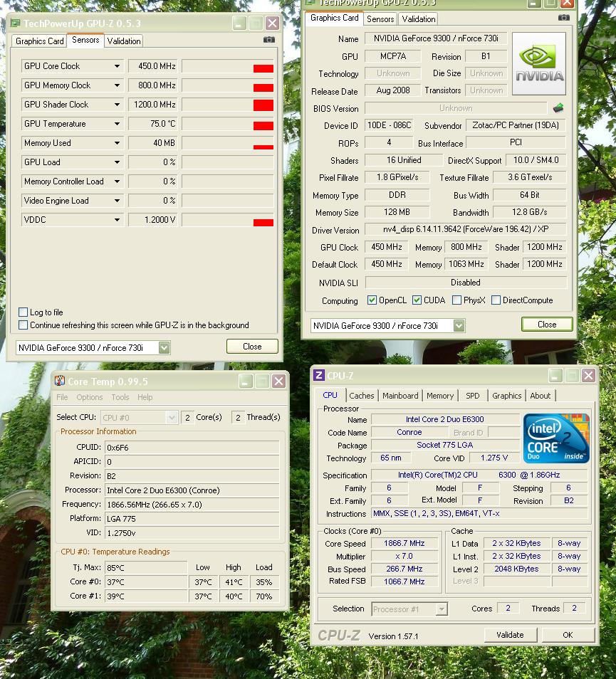This screenshot has height=679, width=616.
Task: Toggle the OpenCL checkbox
Action: 372,300
